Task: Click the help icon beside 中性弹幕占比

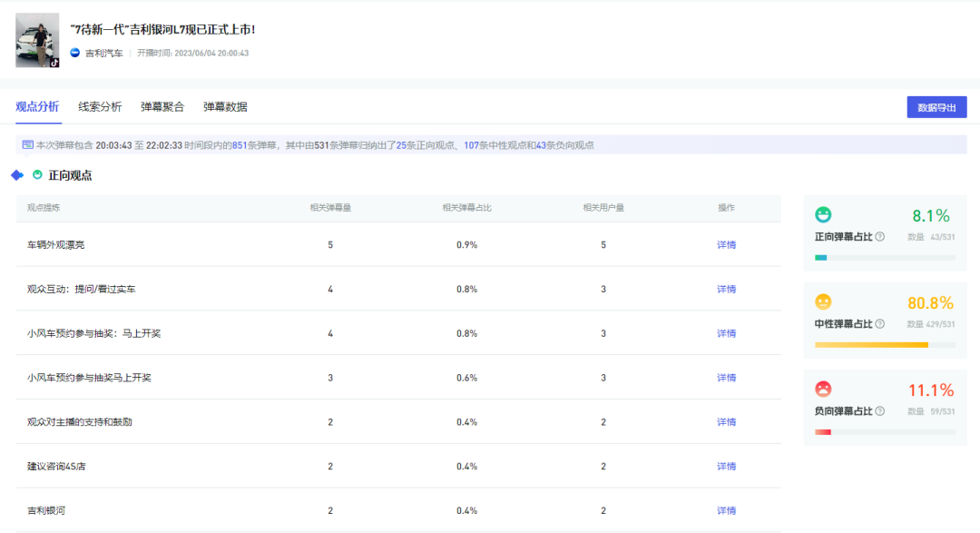Action: click(880, 323)
